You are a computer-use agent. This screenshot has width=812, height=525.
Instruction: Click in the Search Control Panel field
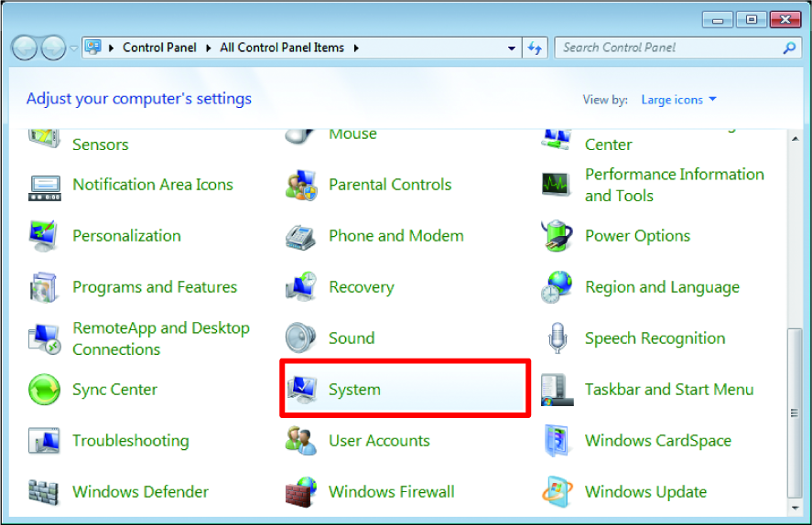click(x=668, y=48)
